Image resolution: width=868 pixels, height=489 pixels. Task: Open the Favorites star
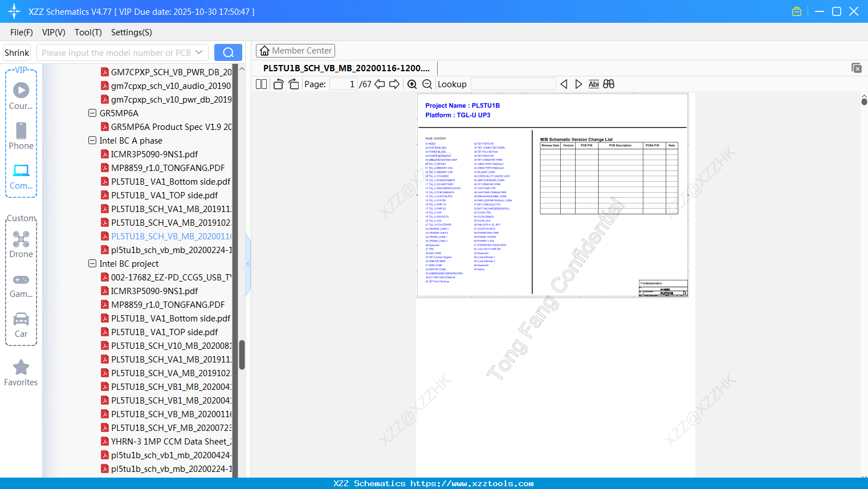click(21, 373)
